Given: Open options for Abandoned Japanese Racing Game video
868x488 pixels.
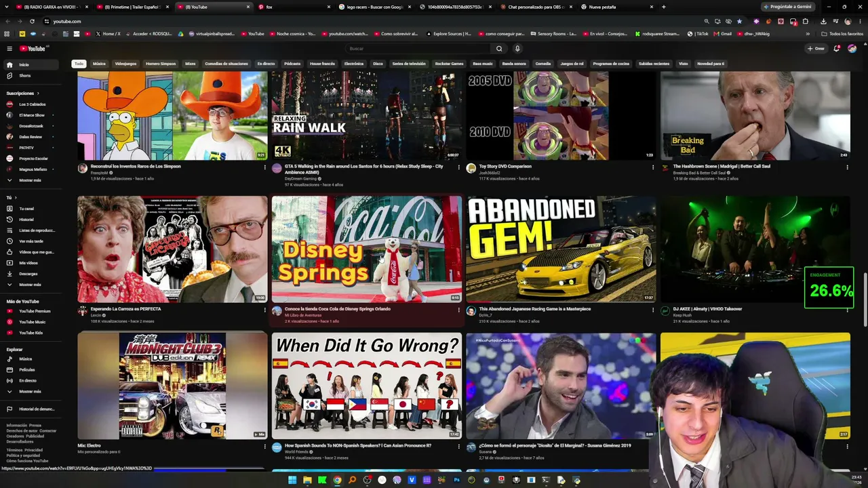Looking at the screenshot, I should 653,310.
